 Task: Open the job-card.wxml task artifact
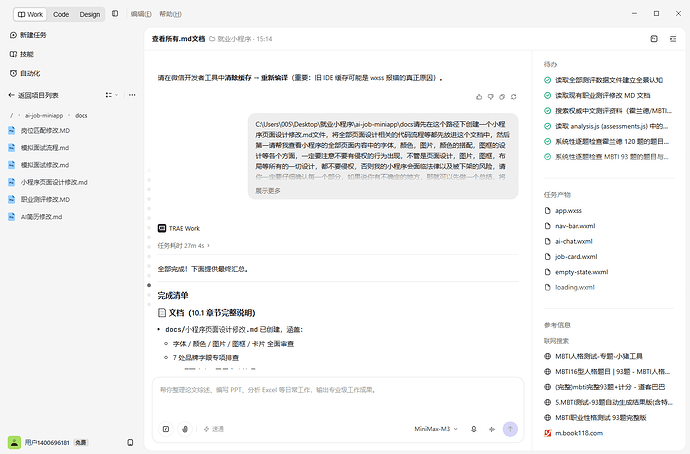571,257
